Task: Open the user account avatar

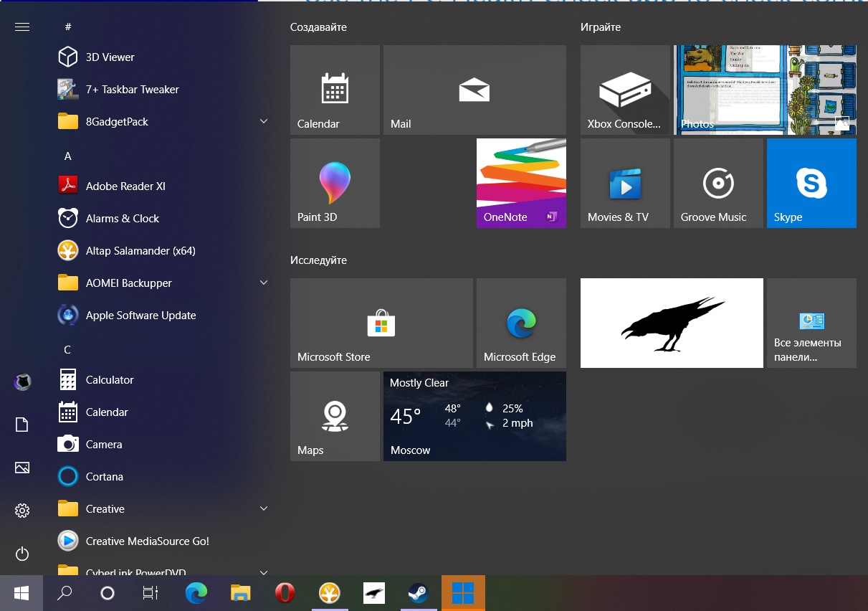Action: (x=22, y=382)
